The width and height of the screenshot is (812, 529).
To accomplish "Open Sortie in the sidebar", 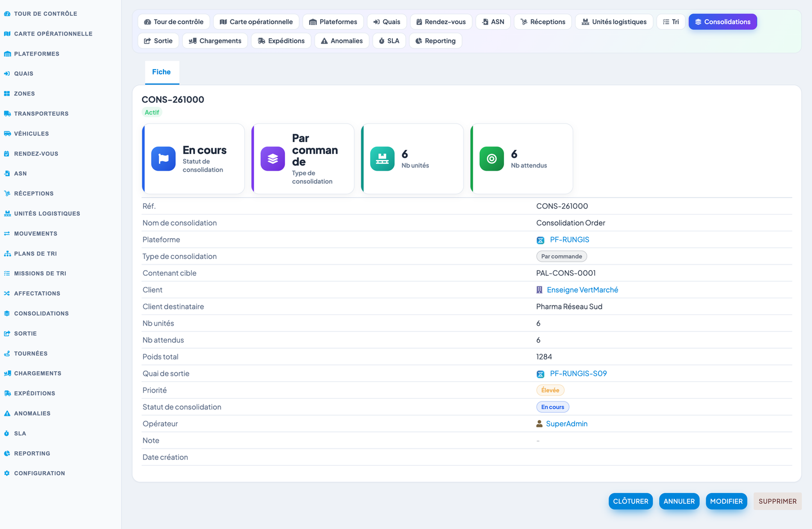I will coord(20,334).
